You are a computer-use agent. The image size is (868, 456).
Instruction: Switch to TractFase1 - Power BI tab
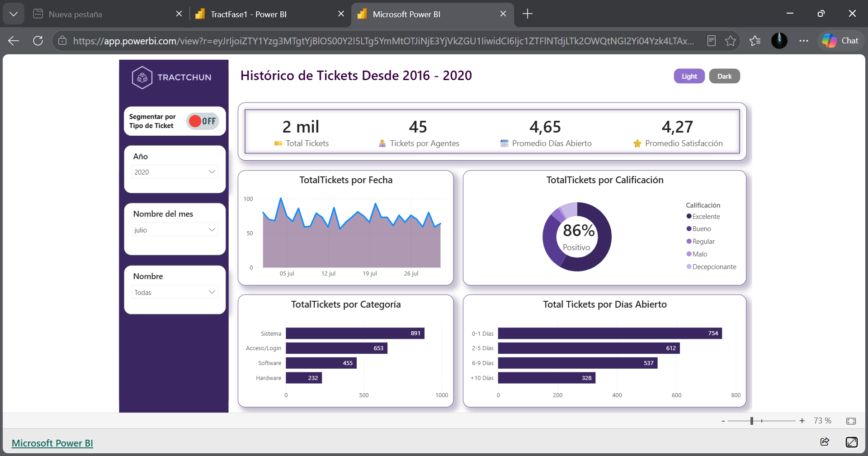coord(269,14)
